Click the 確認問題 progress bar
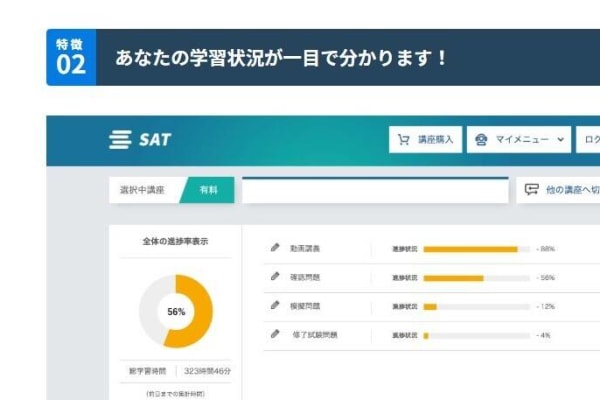The image size is (600, 400). (x=476, y=278)
